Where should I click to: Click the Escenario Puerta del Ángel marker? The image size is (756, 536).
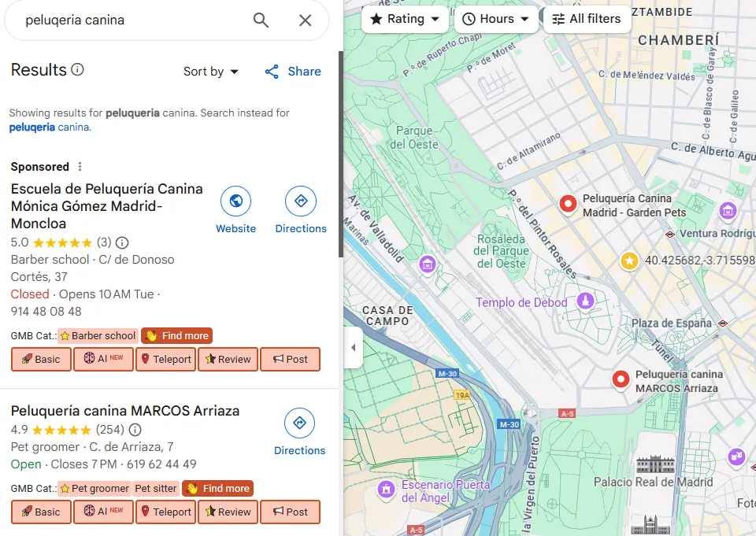coord(386,490)
